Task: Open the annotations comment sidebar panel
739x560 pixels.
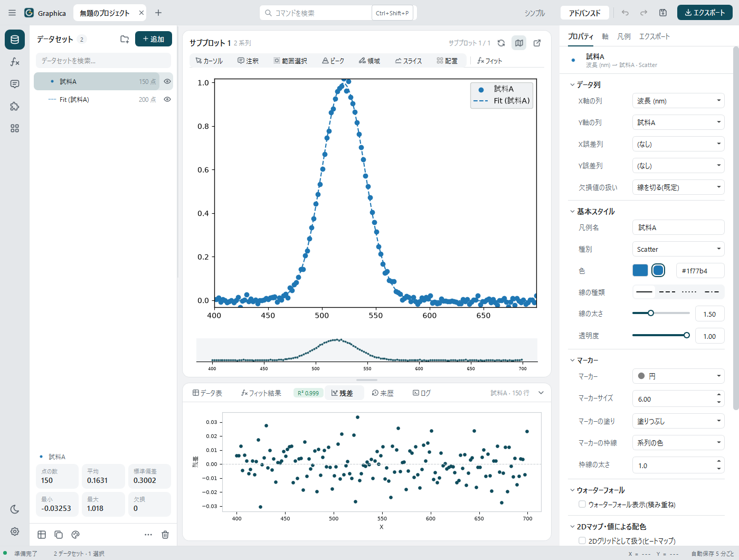Action: [x=15, y=84]
